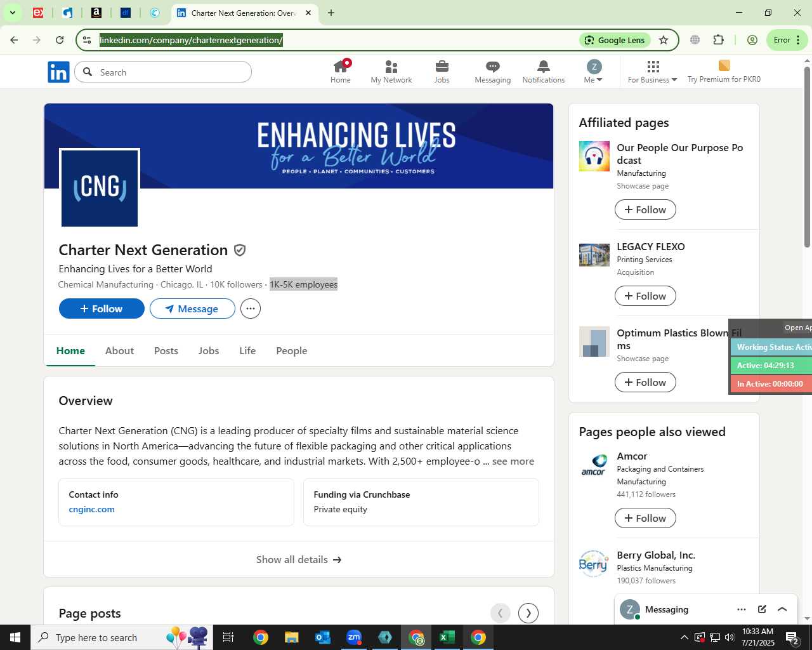Follow Our People Our Purpose Podcast
This screenshot has height=650, width=812.
coord(645,209)
